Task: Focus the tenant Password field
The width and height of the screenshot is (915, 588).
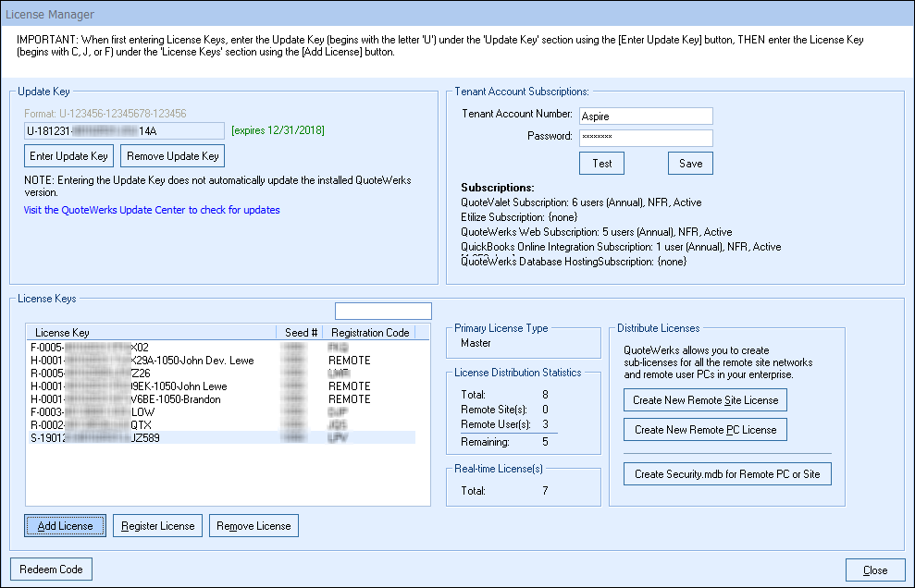Action: click(x=645, y=138)
